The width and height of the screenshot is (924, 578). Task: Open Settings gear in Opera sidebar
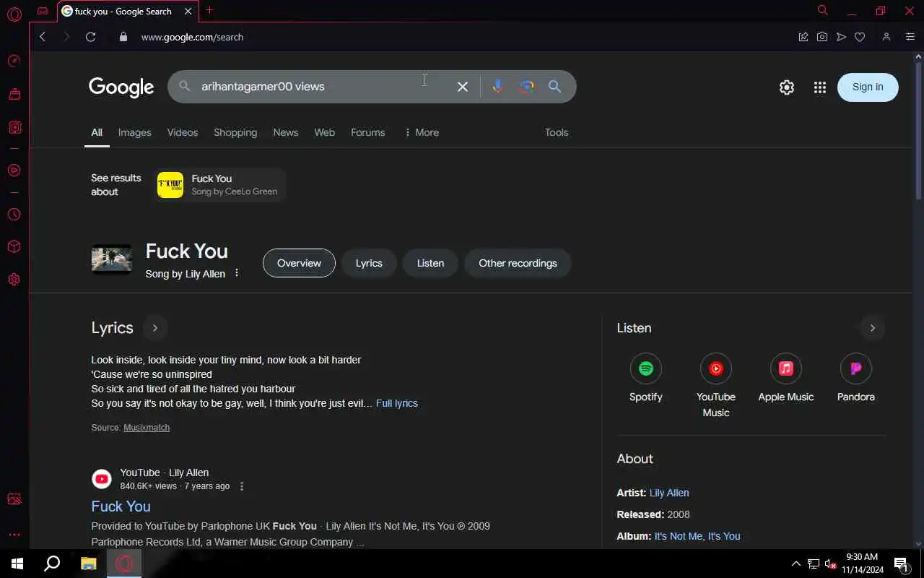(x=14, y=280)
